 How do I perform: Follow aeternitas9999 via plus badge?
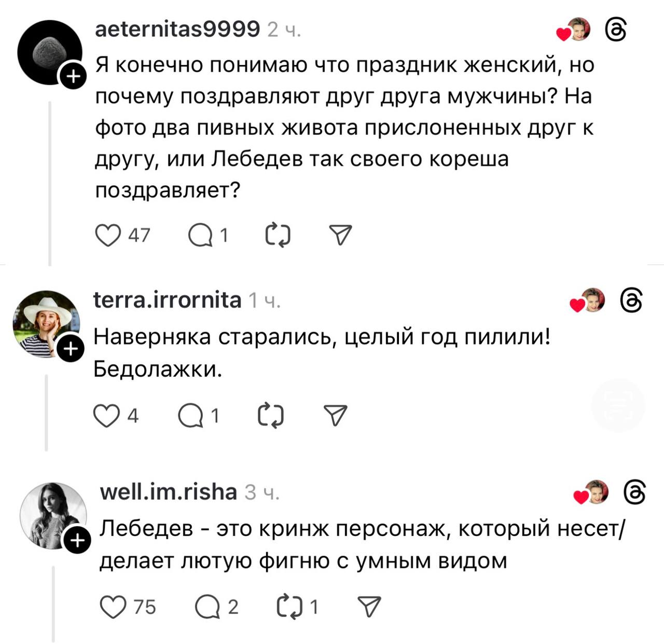pos(74,77)
